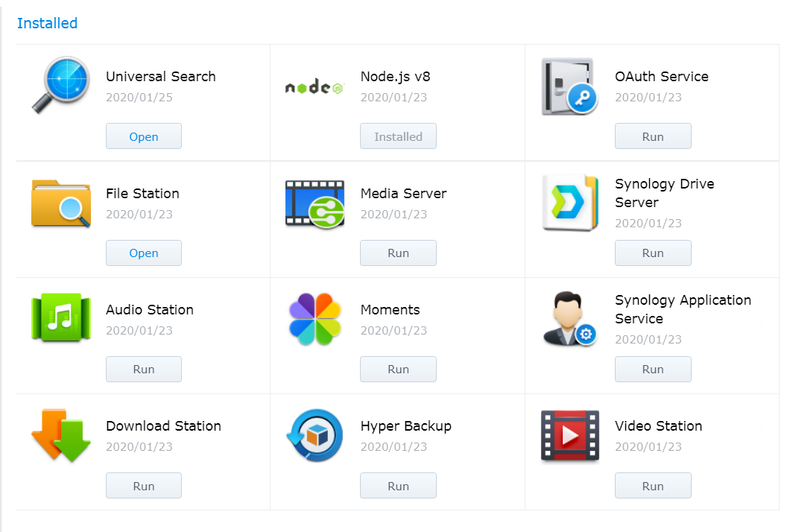Open File Station via its folder icon
This screenshot has height=532, width=790.
point(60,202)
